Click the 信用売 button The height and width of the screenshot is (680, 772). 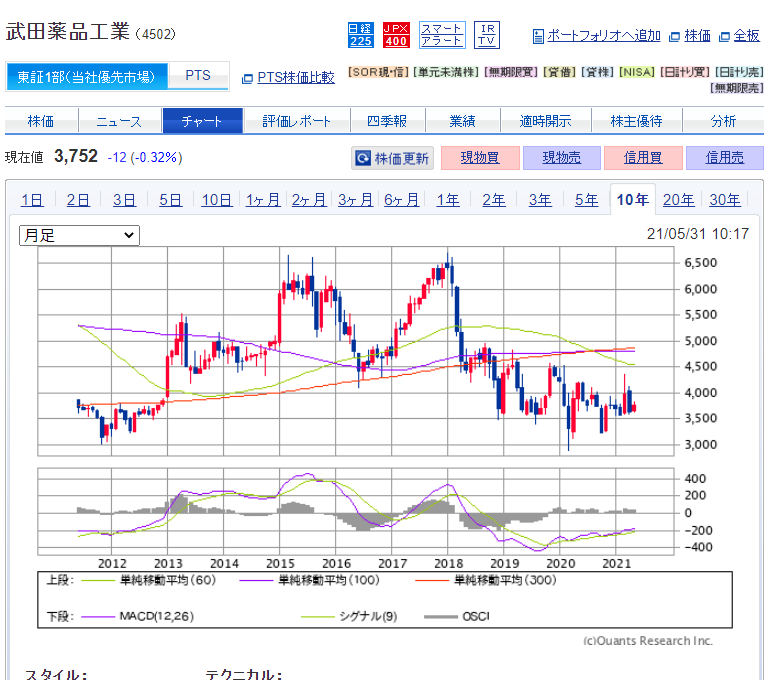(725, 158)
